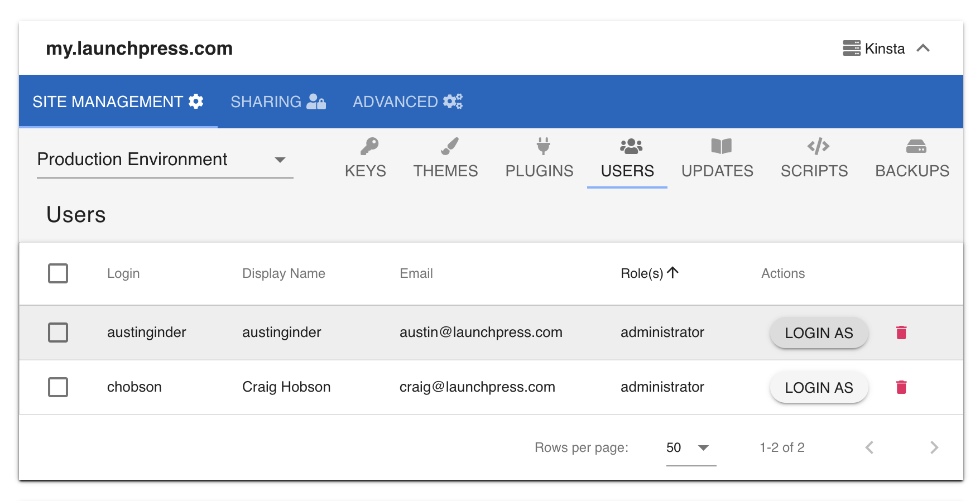
Task: Click the austinginder login cell
Action: point(146,333)
